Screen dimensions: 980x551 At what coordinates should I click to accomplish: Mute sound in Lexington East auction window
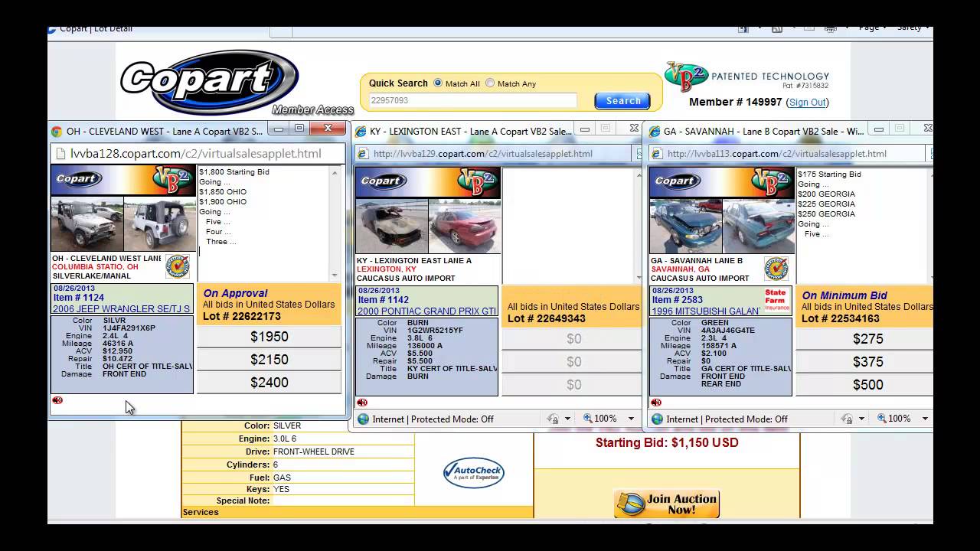362,403
